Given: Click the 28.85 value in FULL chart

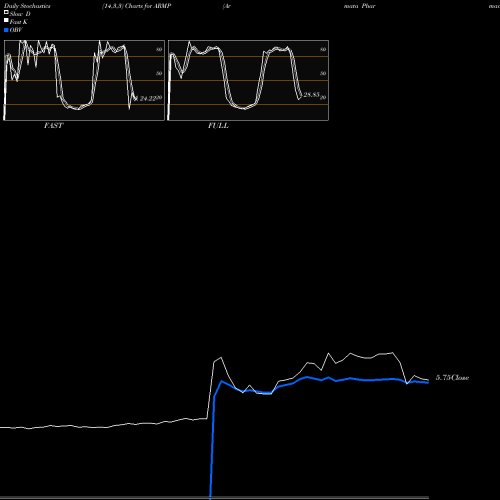Looking at the screenshot, I should [312, 95].
